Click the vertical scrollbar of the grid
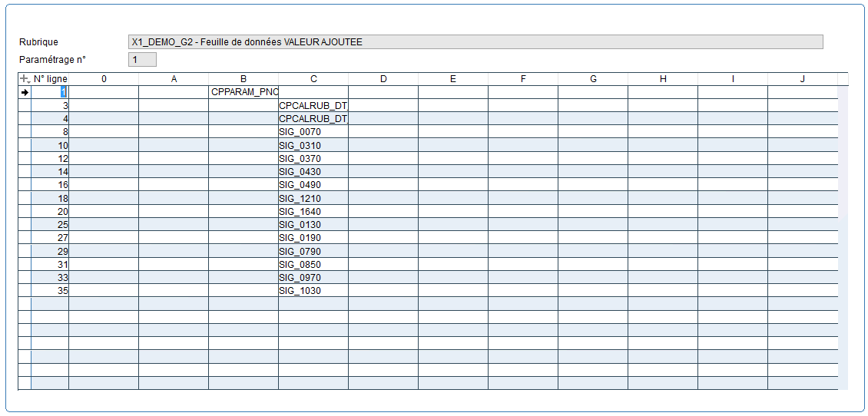 pos(843,230)
